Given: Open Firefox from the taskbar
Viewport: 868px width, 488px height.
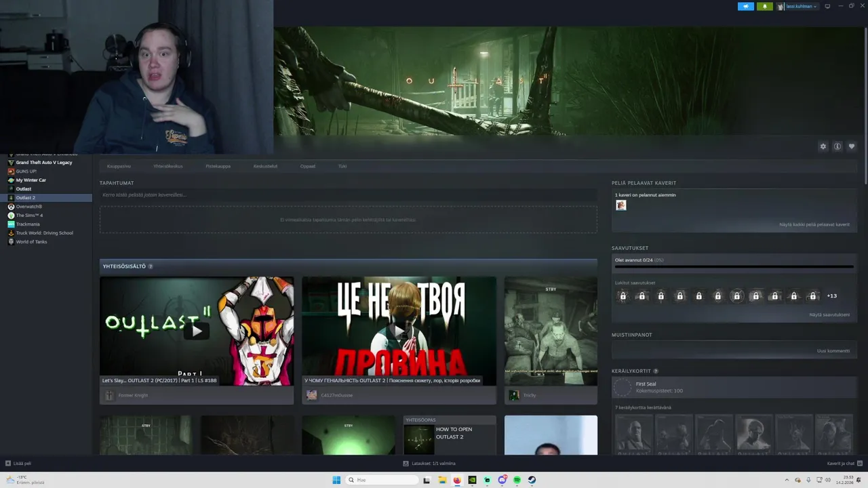Looking at the screenshot, I should (x=457, y=480).
